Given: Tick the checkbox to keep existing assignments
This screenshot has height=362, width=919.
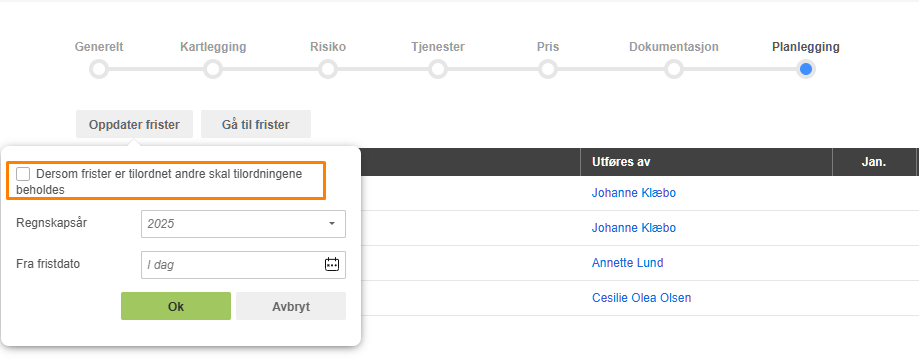Looking at the screenshot, I should point(23,174).
